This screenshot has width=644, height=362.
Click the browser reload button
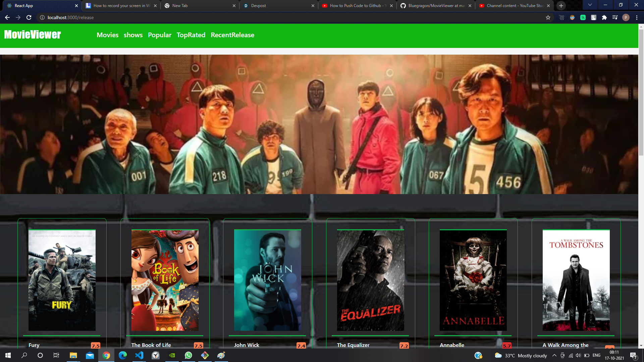(29, 17)
